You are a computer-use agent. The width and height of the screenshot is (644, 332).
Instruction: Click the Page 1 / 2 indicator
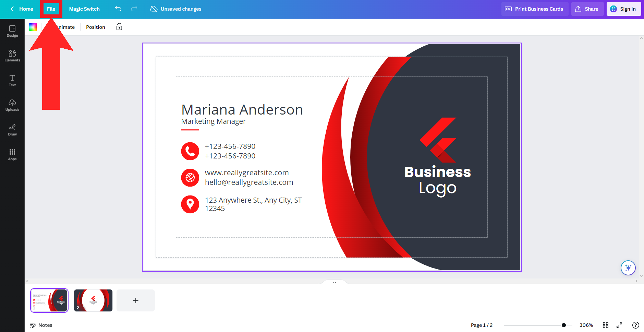[482, 325]
